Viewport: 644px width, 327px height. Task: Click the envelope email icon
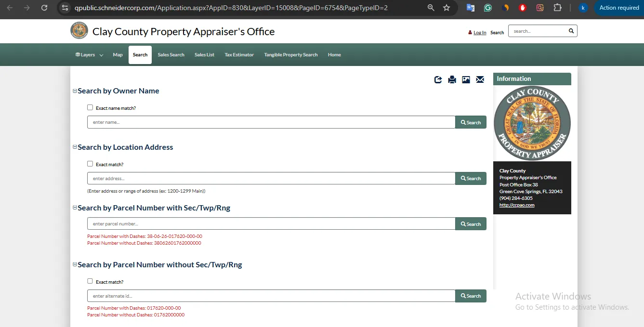pos(480,79)
